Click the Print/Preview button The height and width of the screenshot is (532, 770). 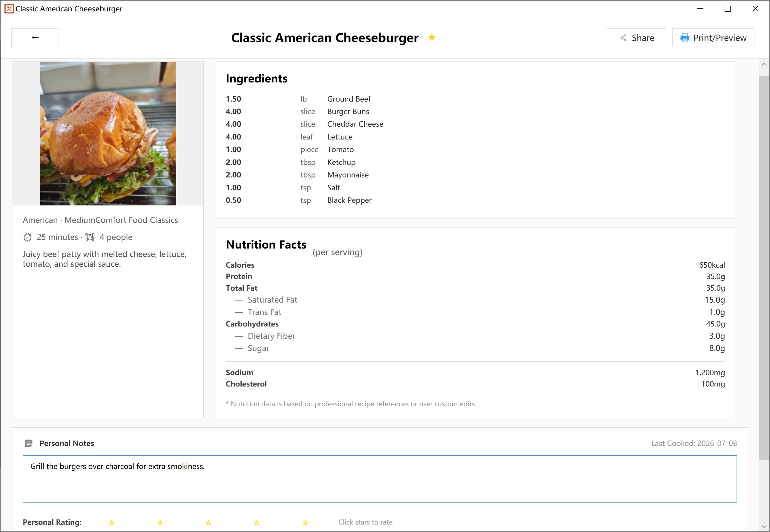713,38
